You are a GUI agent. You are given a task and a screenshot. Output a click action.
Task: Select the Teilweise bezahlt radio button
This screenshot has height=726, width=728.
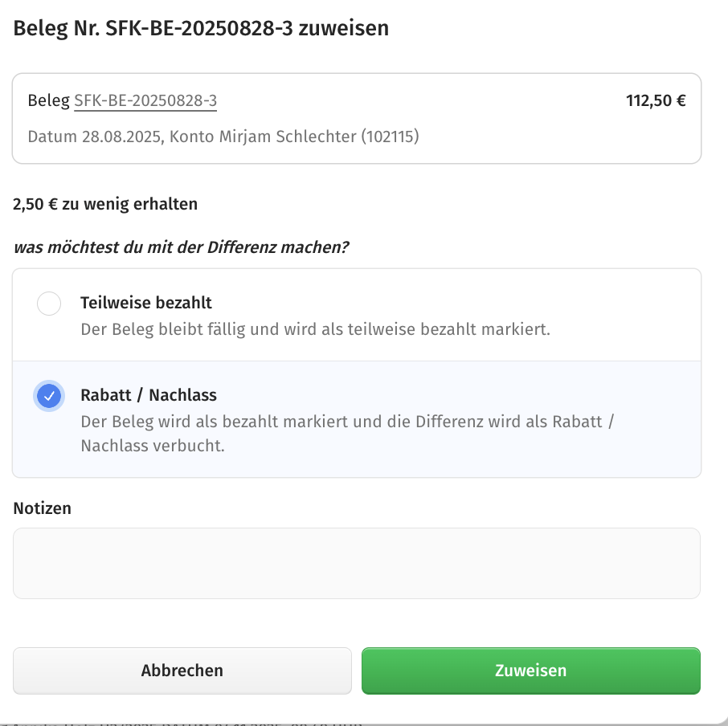49,304
